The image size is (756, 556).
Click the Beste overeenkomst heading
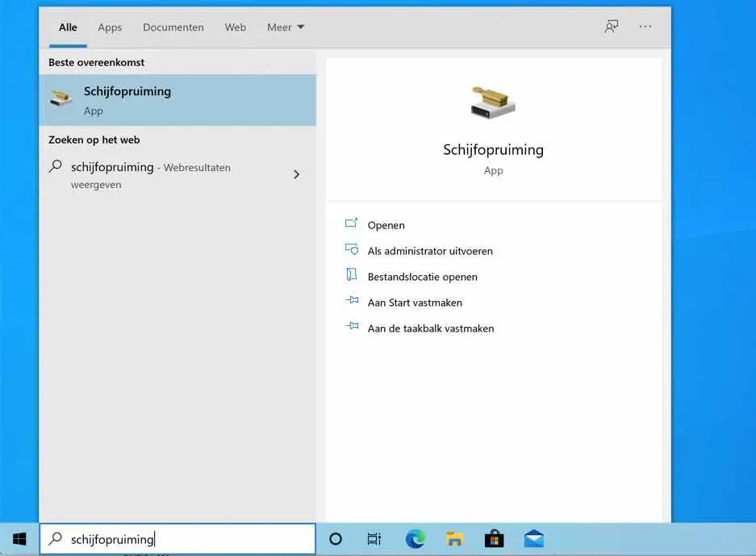[x=97, y=62]
